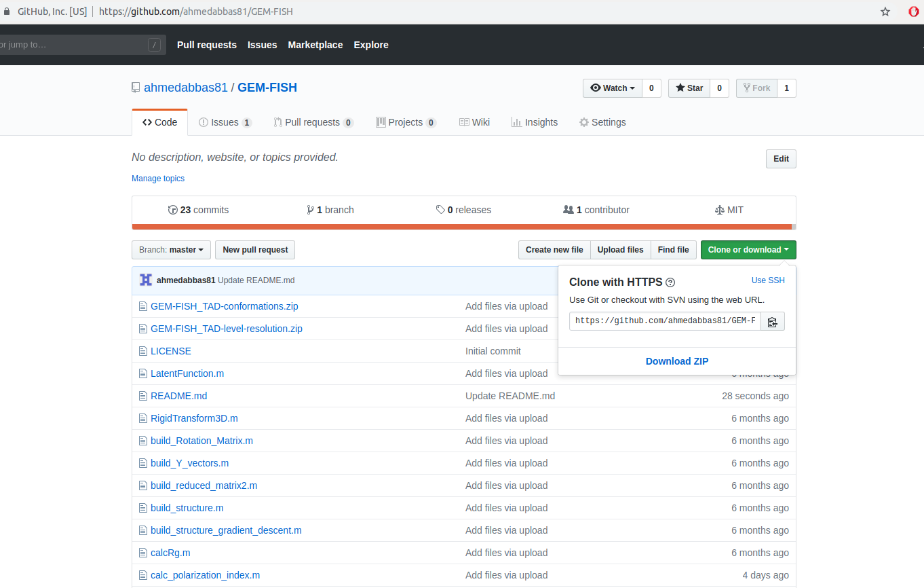
Task: Click the help icon next to Clone with HTTPS
Action: pyautogui.click(x=670, y=282)
